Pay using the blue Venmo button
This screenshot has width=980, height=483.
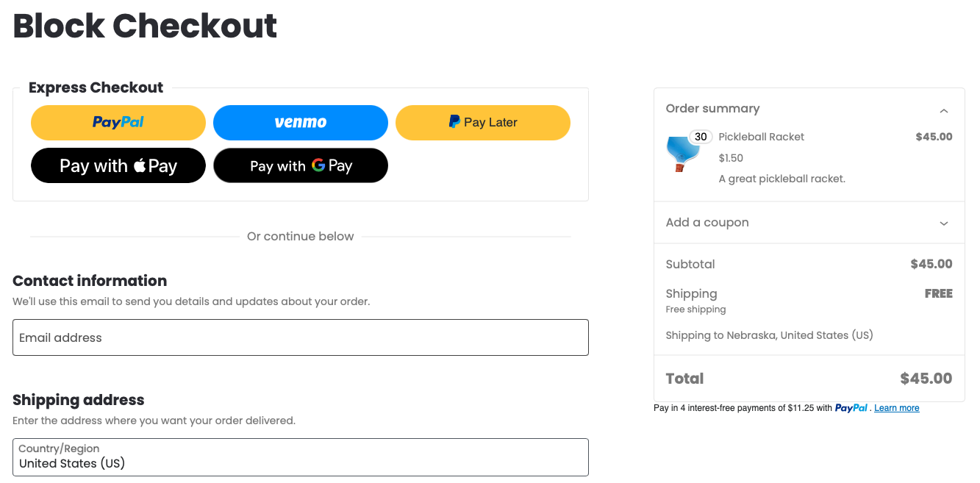tap(300, 123)
